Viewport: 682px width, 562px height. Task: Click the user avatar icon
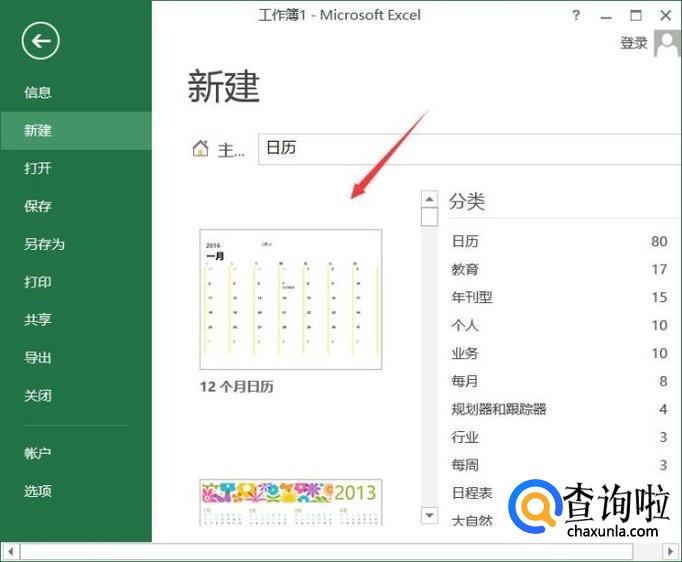668,43
